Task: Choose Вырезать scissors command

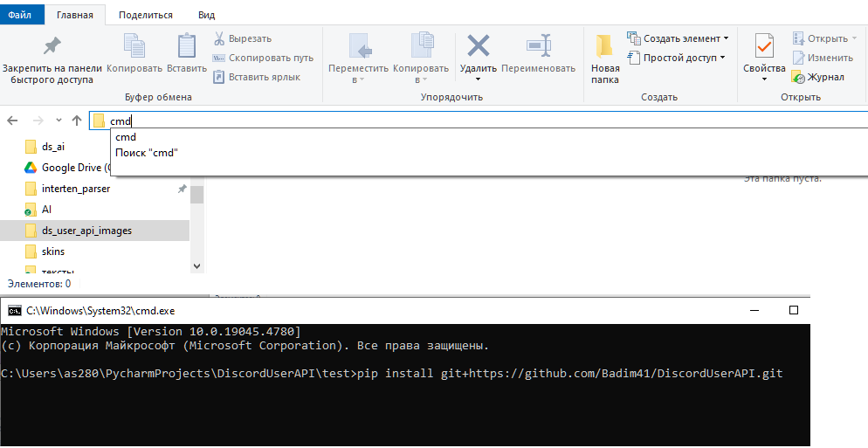Action: click(243, 38)
